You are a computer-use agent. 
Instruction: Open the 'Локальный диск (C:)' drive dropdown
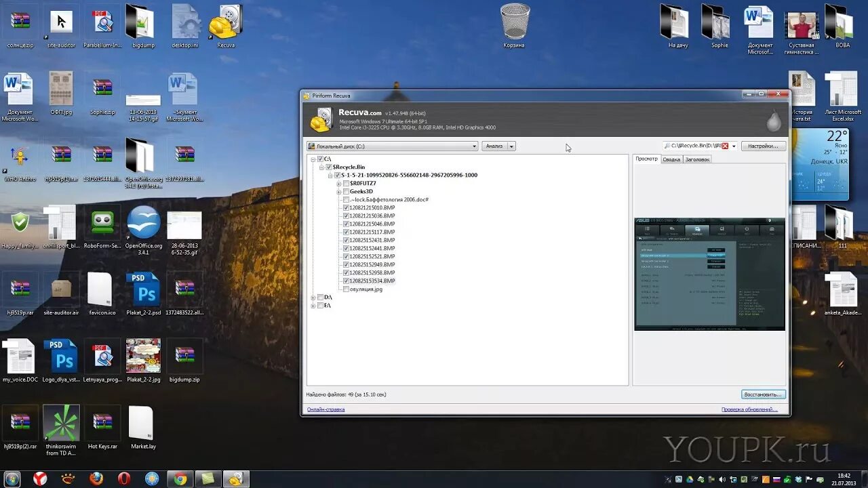393,146
